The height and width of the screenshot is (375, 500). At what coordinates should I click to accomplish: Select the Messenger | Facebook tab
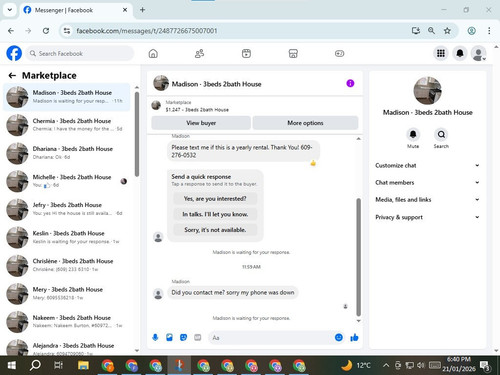click(76, 10)
